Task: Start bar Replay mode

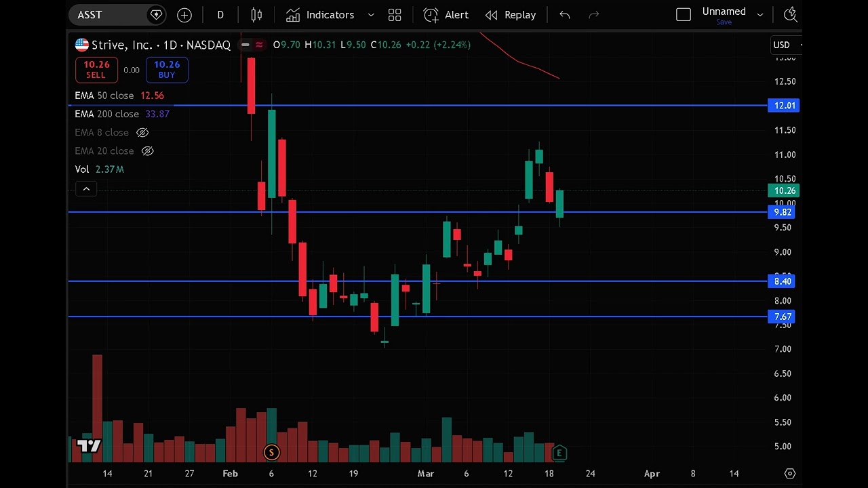Action: click(x=511, y=14)
